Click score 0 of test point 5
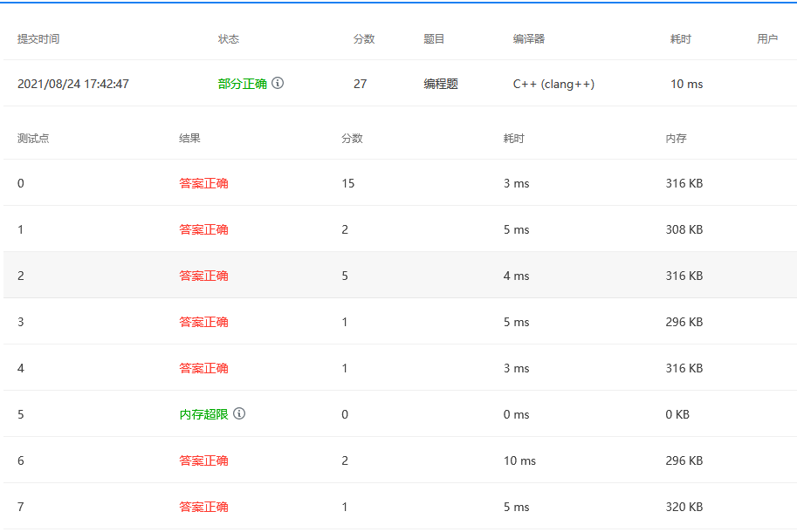This screenshot has width=797, height=532. (x=345, y=414)
